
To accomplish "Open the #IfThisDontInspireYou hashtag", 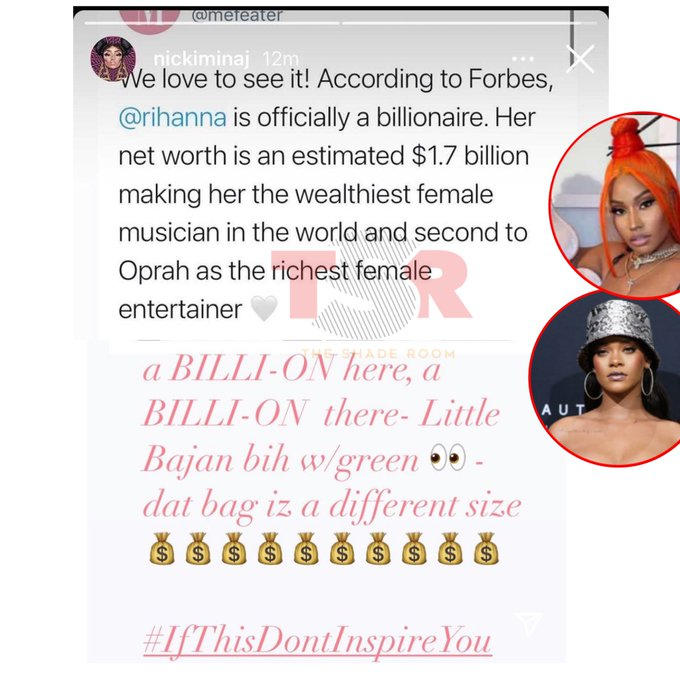I will [x=317, y=640].
